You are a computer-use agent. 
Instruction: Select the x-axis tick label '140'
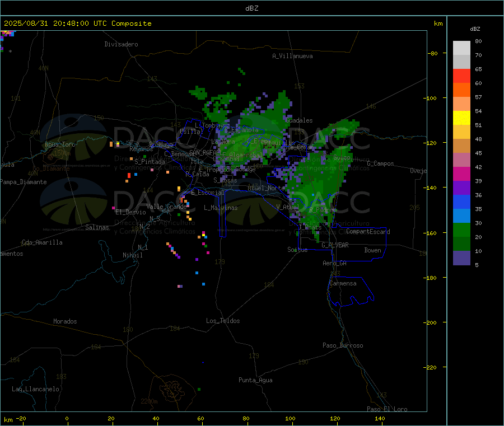tap(380, 418)
